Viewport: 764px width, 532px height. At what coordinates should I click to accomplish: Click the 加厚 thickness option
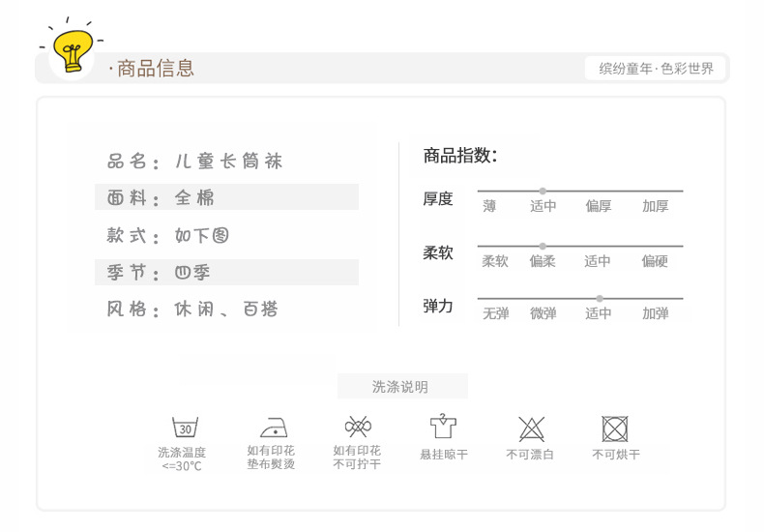pyautogui.click(x=656, y=206)
